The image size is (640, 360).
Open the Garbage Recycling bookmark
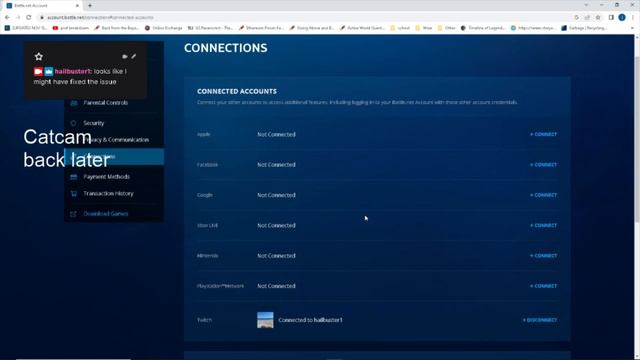[584, 28]
